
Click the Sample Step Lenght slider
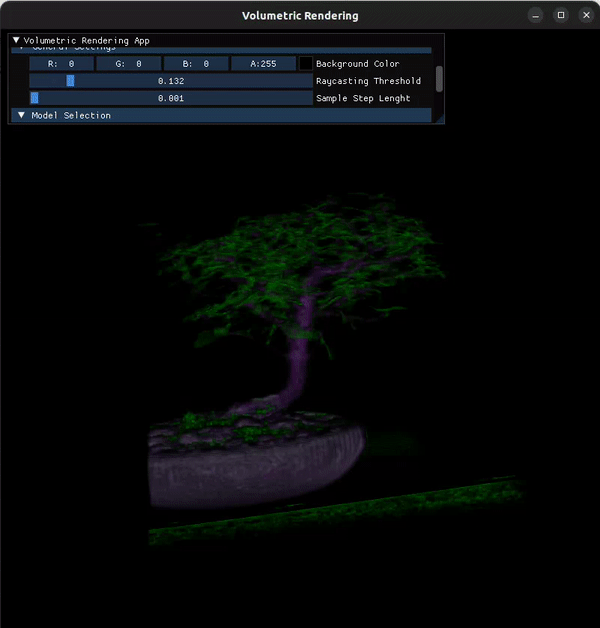(171, 98)
